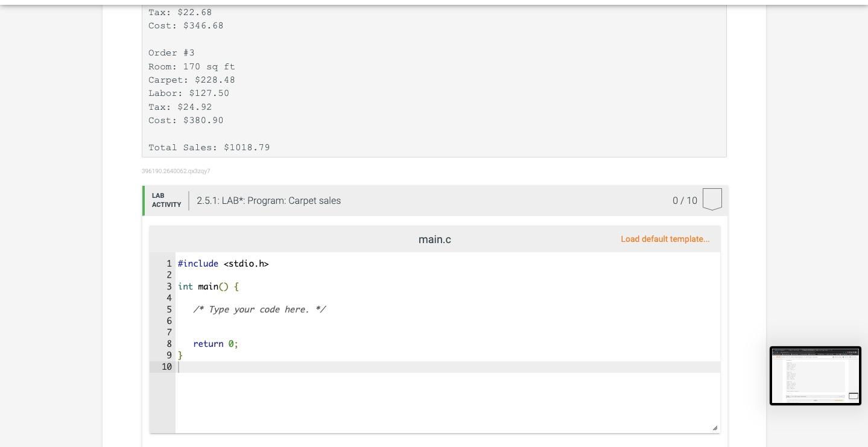
Task: Click the Order #3 text in output
Action: [x=171, y=52]
